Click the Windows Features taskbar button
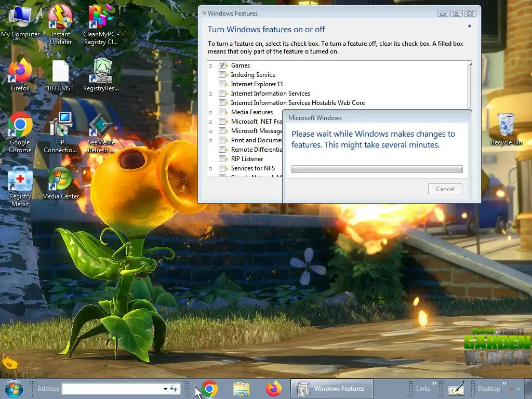532x399 pixels. [x=332, y=389]
